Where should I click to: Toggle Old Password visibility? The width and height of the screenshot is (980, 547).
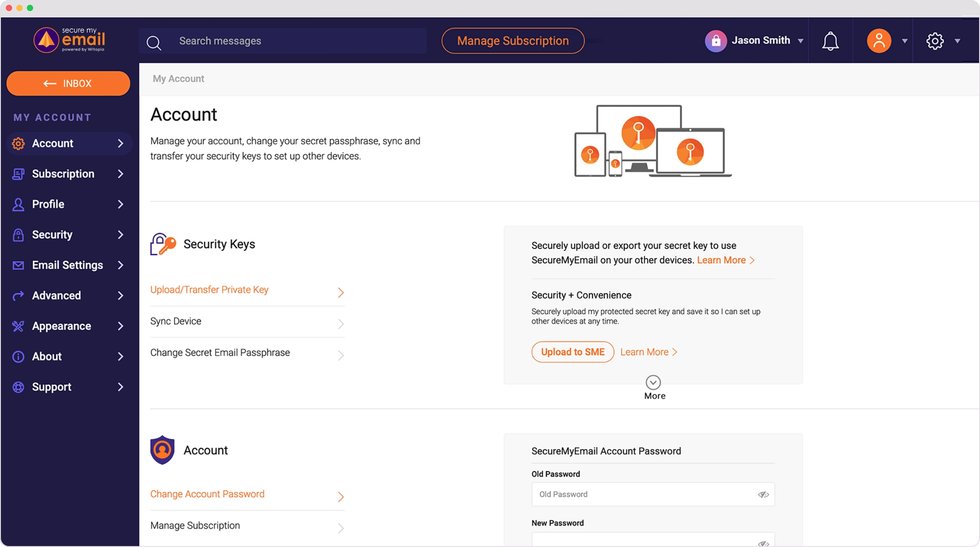click(763, 494)
